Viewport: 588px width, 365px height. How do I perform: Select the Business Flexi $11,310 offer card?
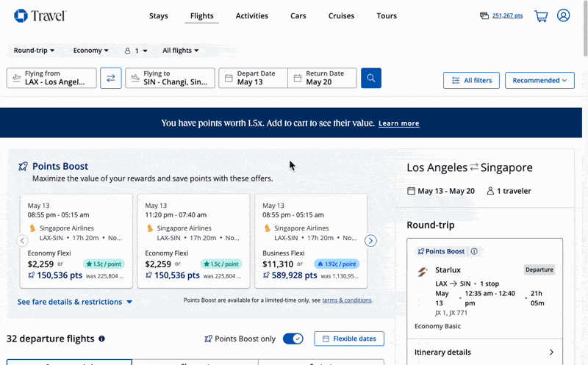311,241
